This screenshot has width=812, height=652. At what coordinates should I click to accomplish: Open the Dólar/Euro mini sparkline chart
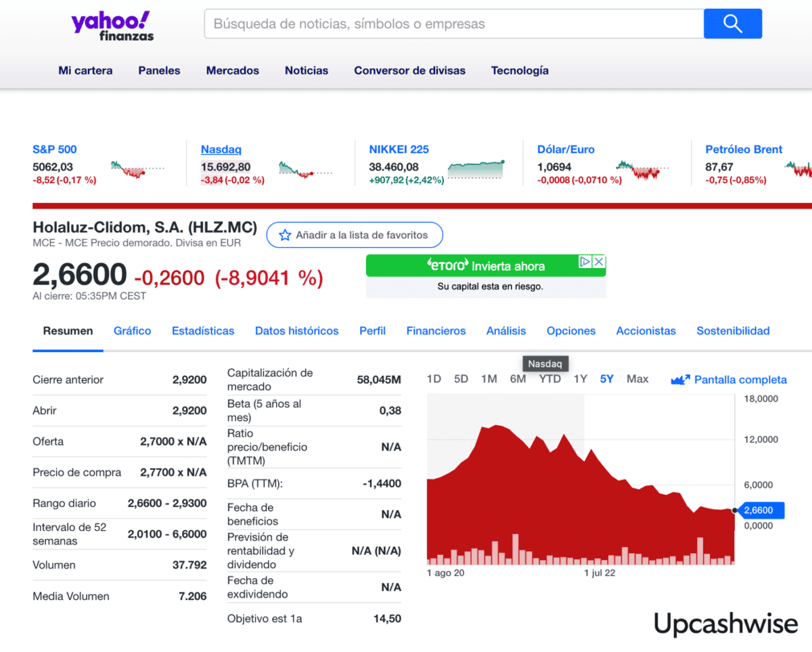click(643, 169)
